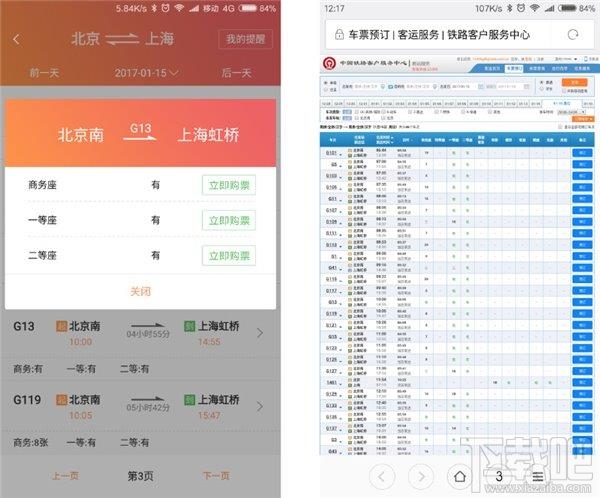Expand the G103 train stop details
This screenshot has height=498, width=600.
[x=341, y=177]
